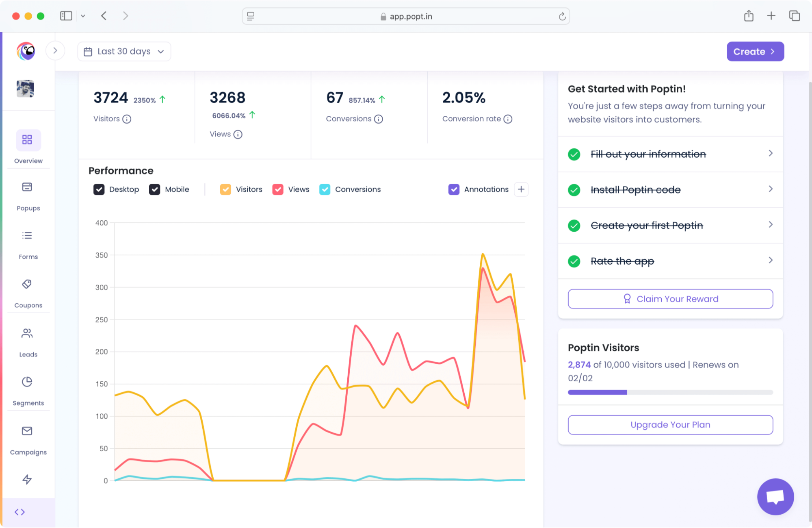
Task: Expand the sidebar using the chevron button
Action: point(55,50)
